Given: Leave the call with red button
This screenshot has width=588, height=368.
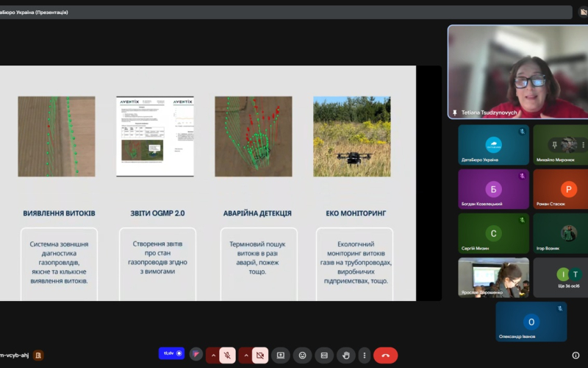Looking at the screenshot, I should pos(386,355).
